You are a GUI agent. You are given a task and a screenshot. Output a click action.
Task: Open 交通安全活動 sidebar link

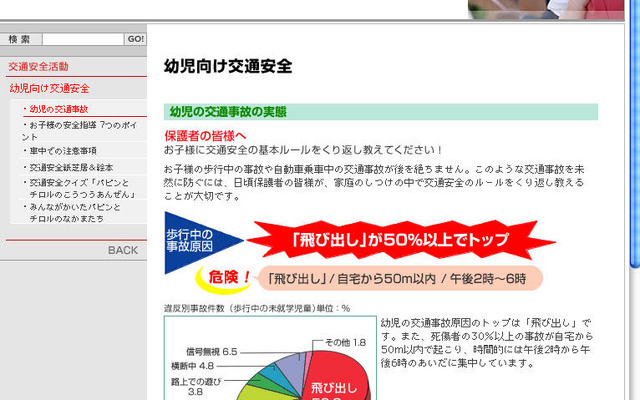point(38,67)
